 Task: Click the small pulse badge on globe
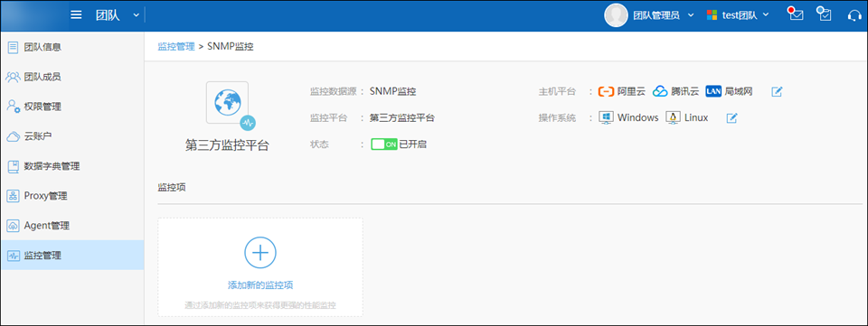pyautogui.click(x=248, y=122)
